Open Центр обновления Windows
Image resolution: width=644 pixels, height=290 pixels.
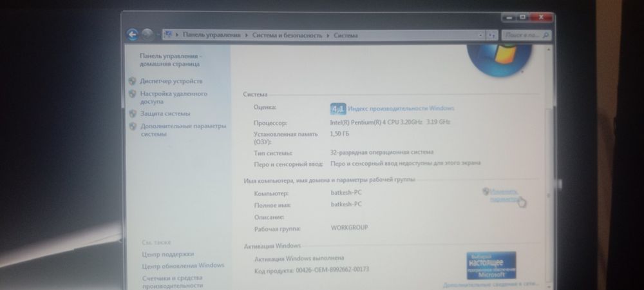(183, 266)
